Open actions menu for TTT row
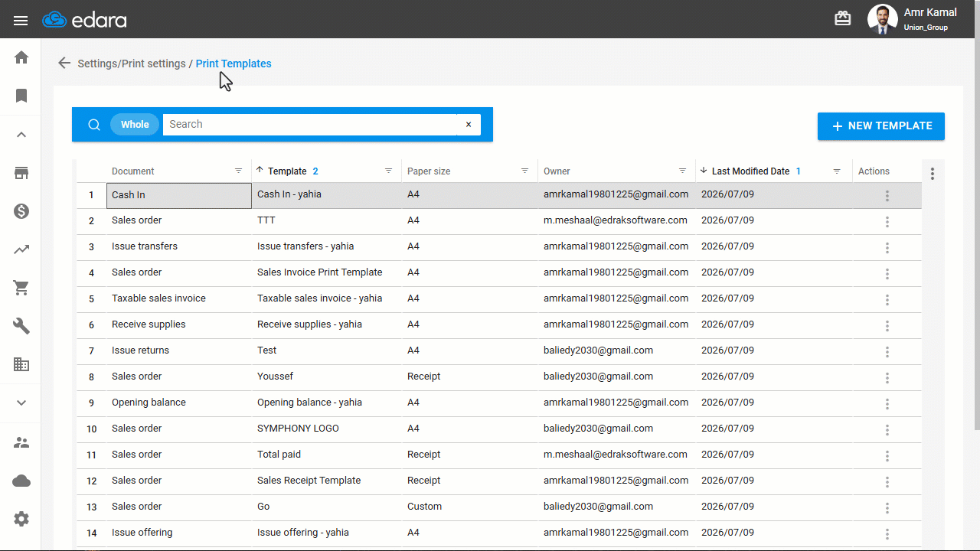The image size is (980, 551). [887, 222]
